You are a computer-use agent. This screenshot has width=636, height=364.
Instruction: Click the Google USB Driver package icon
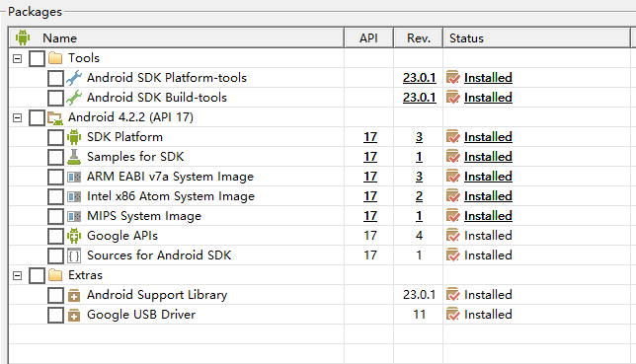tap(74, 315)
